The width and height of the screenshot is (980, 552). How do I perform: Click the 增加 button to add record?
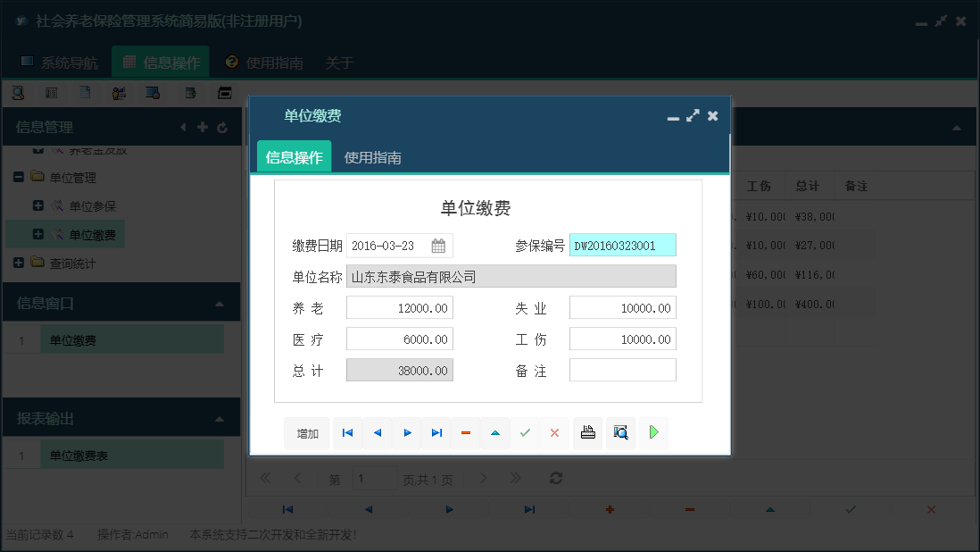(x=306, y=432)
